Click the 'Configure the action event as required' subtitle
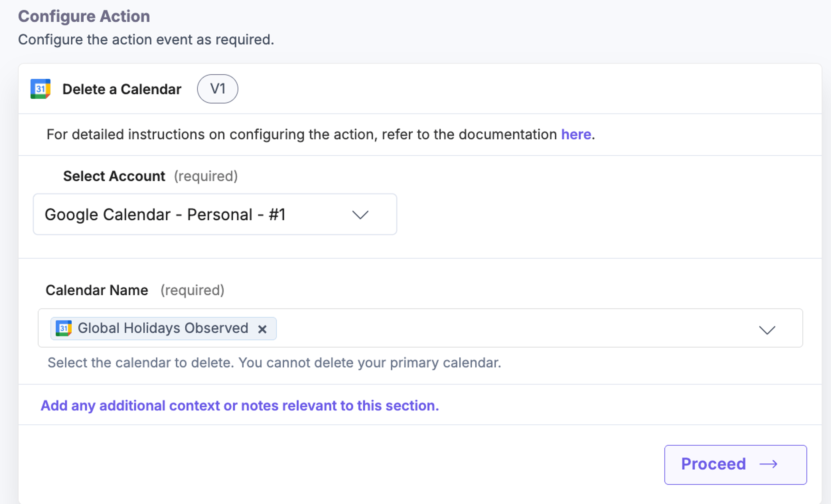The width and height of the screenshot is (831, 504). tap(146, 40)
